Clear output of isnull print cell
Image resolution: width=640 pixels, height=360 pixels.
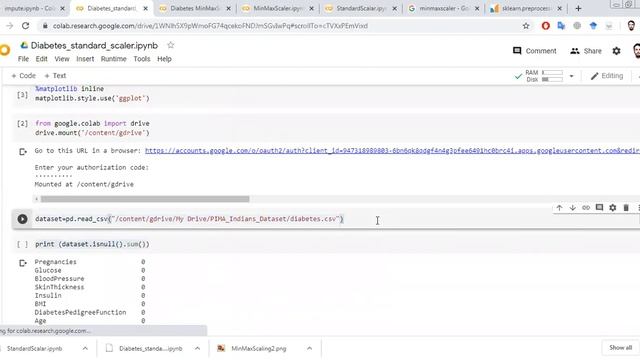click(23, 263)
